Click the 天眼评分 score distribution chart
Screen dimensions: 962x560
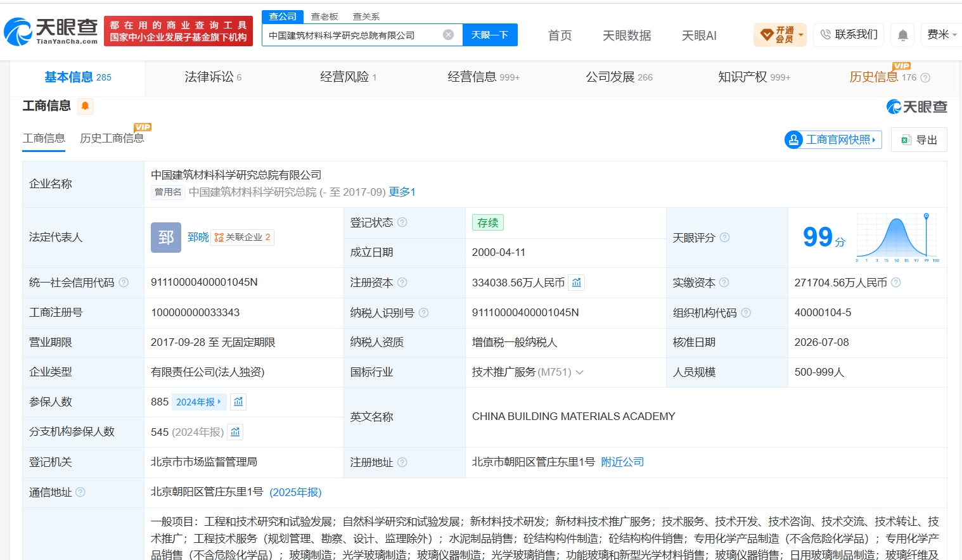[x=897, y=238]
